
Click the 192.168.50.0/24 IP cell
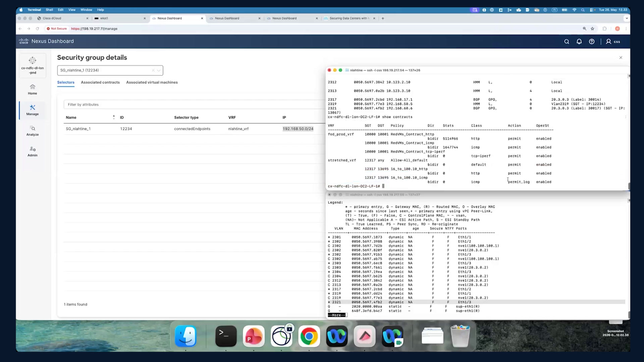(x=298, y=129)
